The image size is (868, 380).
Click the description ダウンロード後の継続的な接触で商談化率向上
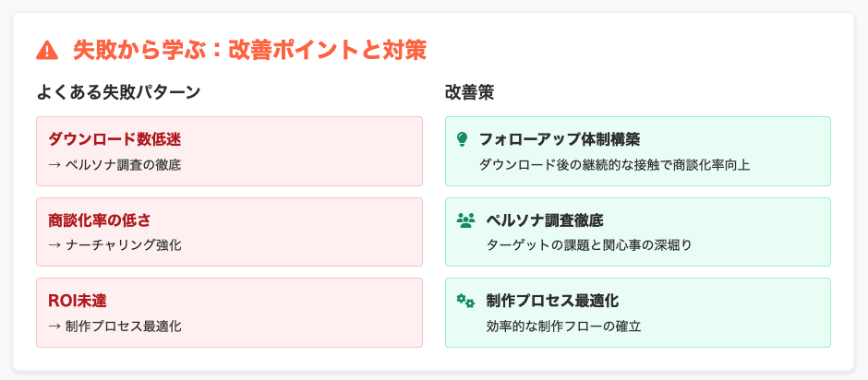coord(614,165)
